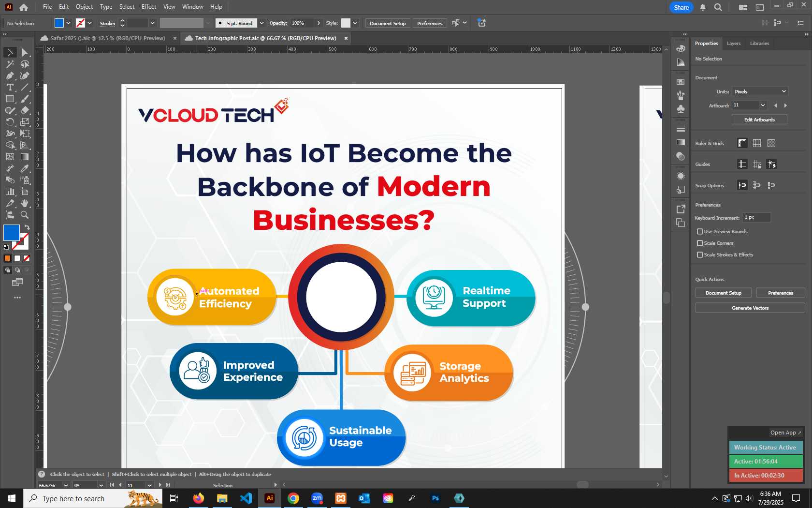
Task: Open the Stroke weight dropdown
Action: pyautogui.click(x=152, y=23)
